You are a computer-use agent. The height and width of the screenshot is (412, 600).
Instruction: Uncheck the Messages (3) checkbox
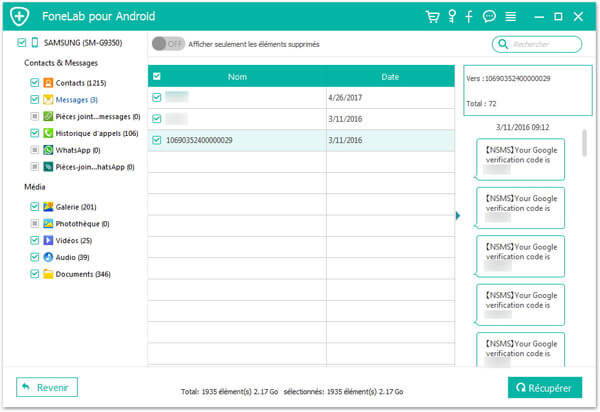[35, 99]
